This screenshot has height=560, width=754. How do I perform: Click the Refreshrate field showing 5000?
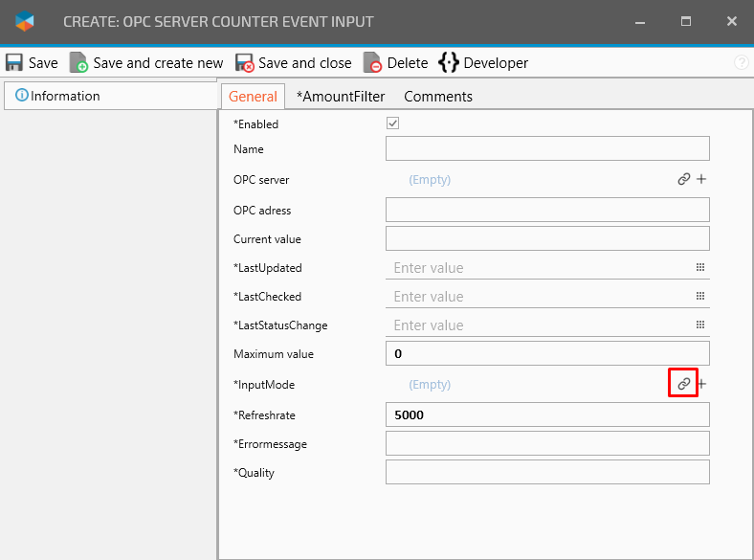pos(547,414)
